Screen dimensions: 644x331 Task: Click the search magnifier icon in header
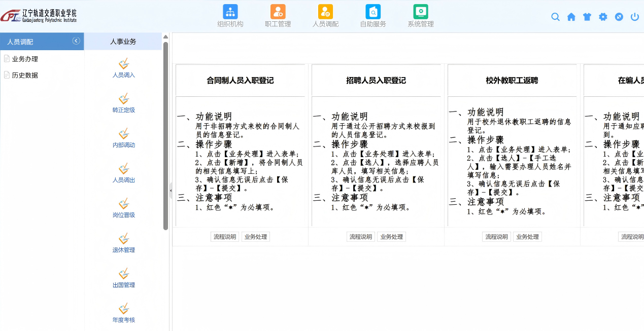pyautogui.click(x=555, y=17)
